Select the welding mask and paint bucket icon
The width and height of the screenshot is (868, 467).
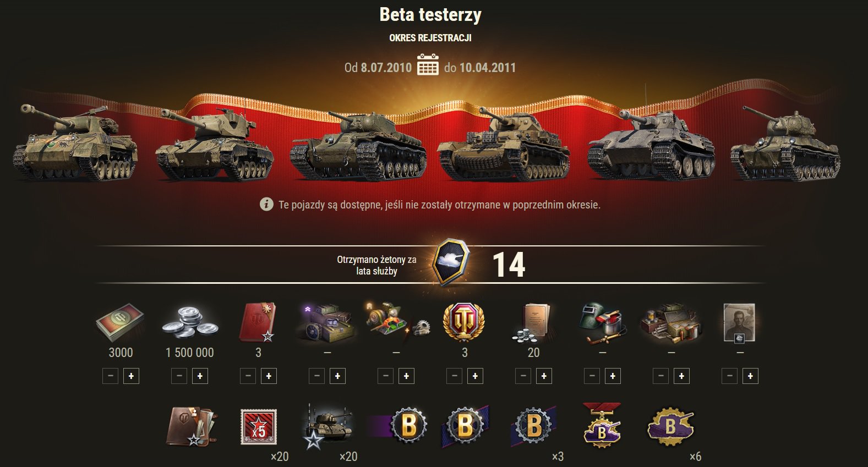click(602, 322)
